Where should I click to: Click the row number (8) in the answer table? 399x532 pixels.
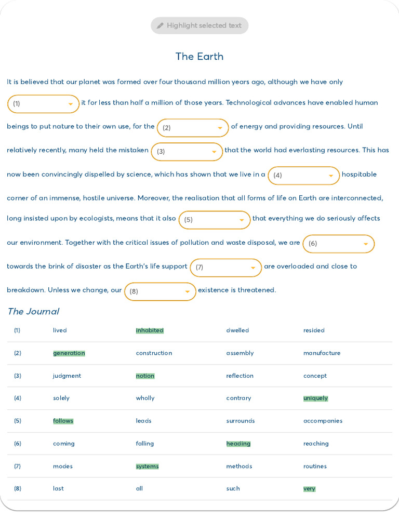coord(17,488)
